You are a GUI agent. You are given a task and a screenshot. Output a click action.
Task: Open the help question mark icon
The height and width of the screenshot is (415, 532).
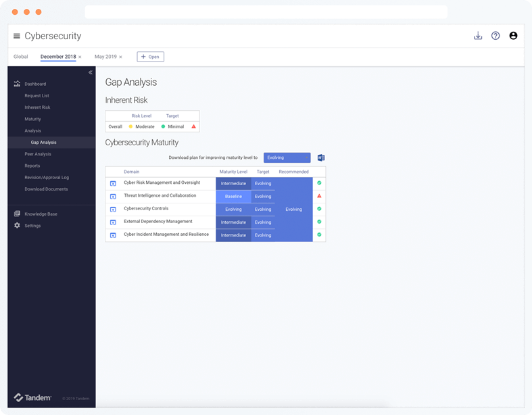(495, 36)
